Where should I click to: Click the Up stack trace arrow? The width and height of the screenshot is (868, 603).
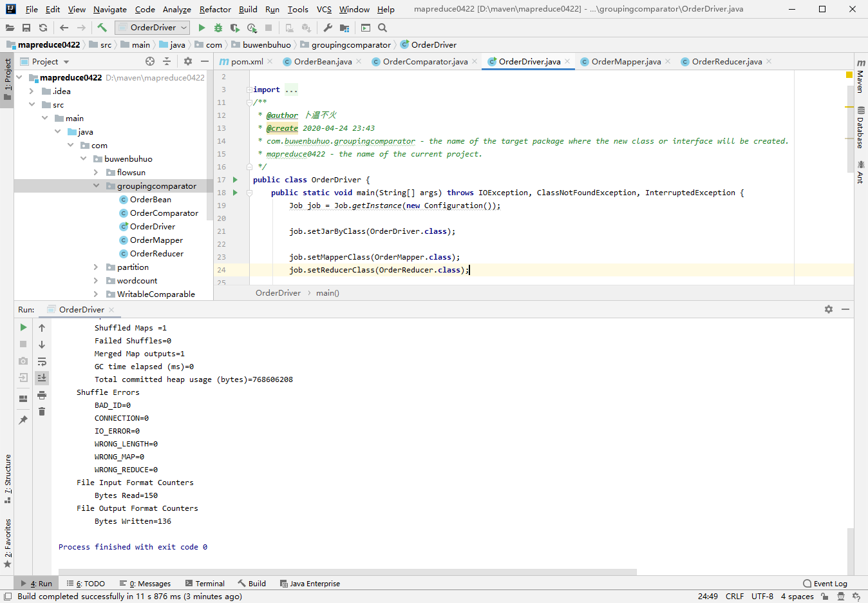pos(42,327)
